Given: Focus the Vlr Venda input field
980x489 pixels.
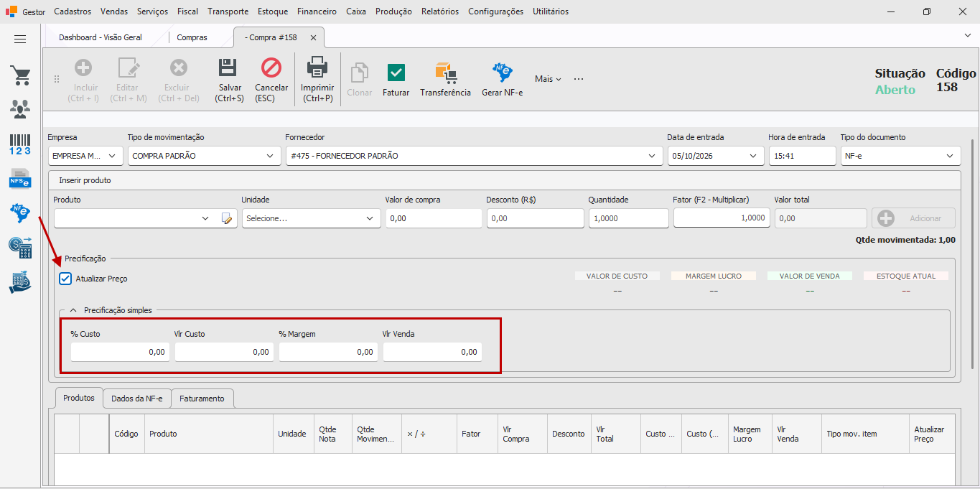Looking at the screenshot, I should [432, 352].
